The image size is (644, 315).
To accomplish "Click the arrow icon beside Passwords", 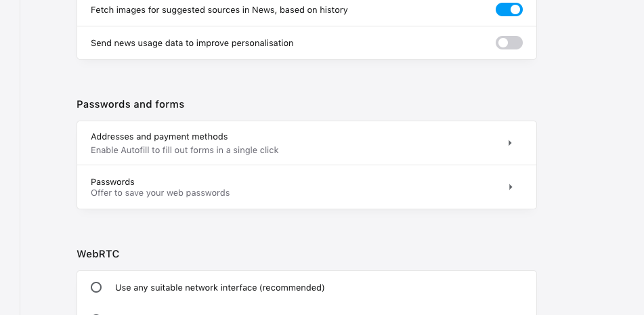I will [x=510, y=187].
